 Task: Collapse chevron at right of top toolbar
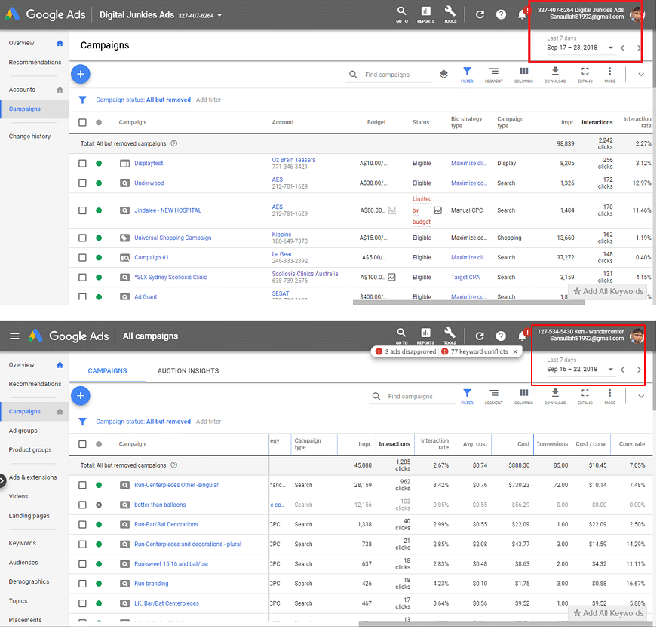641,75
